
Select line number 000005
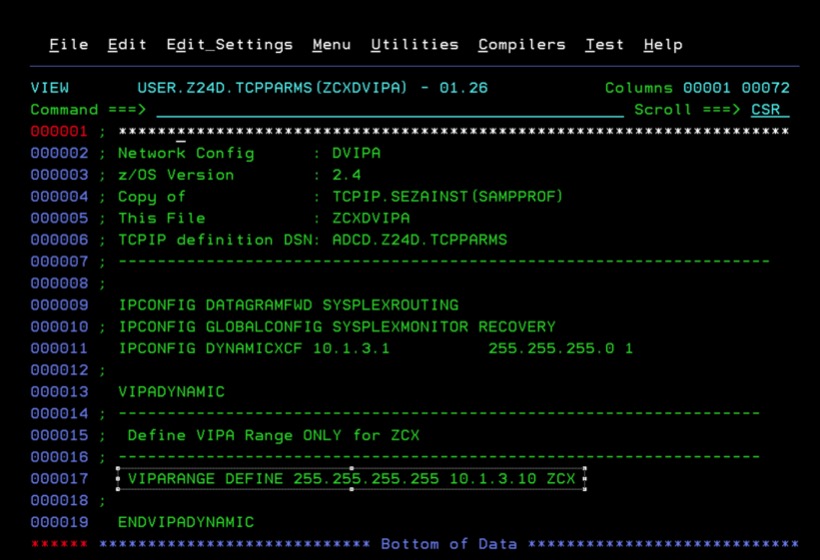(59, 218)
